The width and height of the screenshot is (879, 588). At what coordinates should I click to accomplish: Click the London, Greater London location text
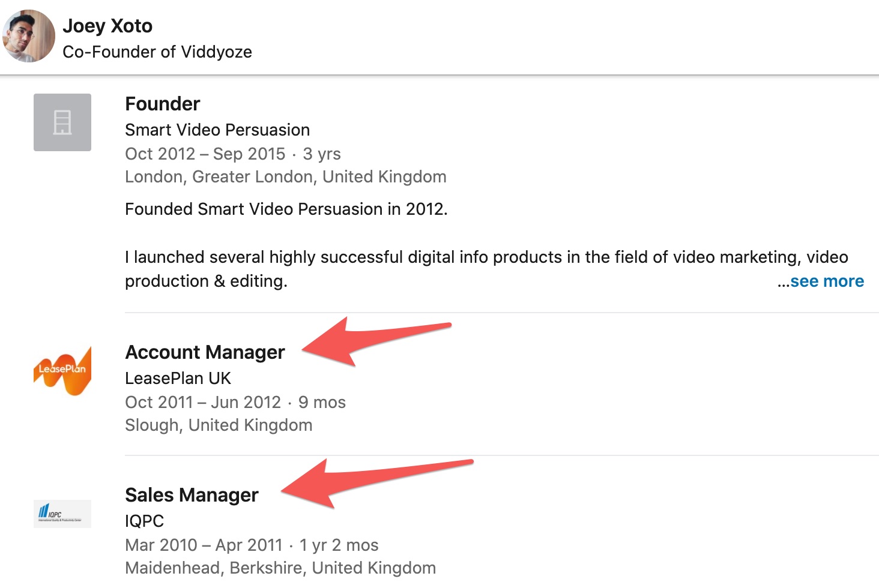tap(285, 177)
